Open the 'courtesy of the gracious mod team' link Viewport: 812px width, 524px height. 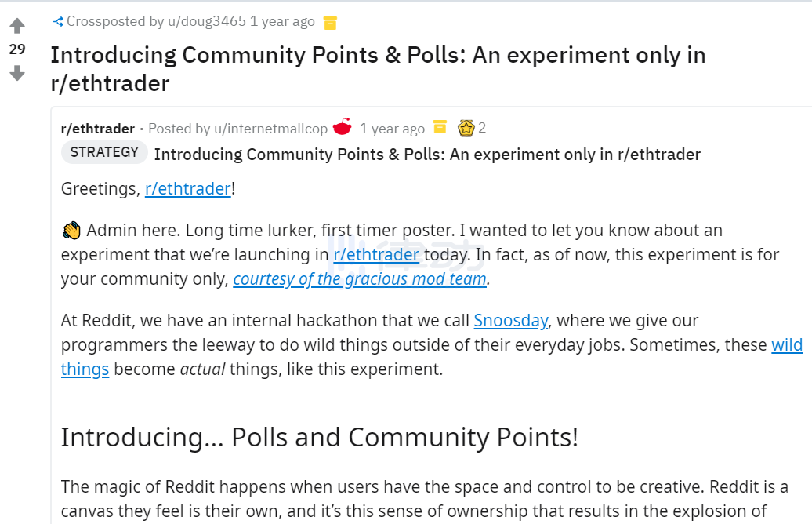point(361,279)
